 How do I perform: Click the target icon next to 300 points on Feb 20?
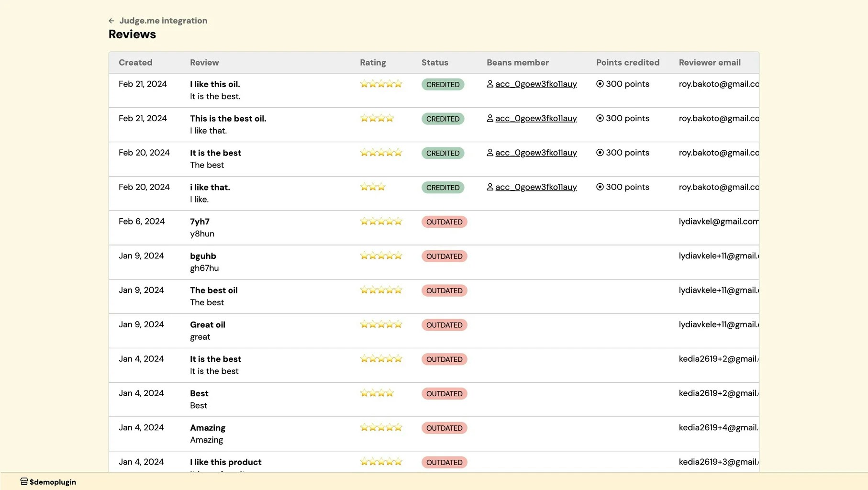tap(600, 152)
